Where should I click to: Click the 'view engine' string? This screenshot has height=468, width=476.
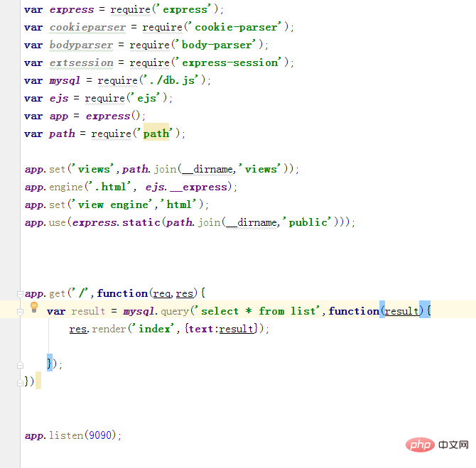tap(112, 205)
